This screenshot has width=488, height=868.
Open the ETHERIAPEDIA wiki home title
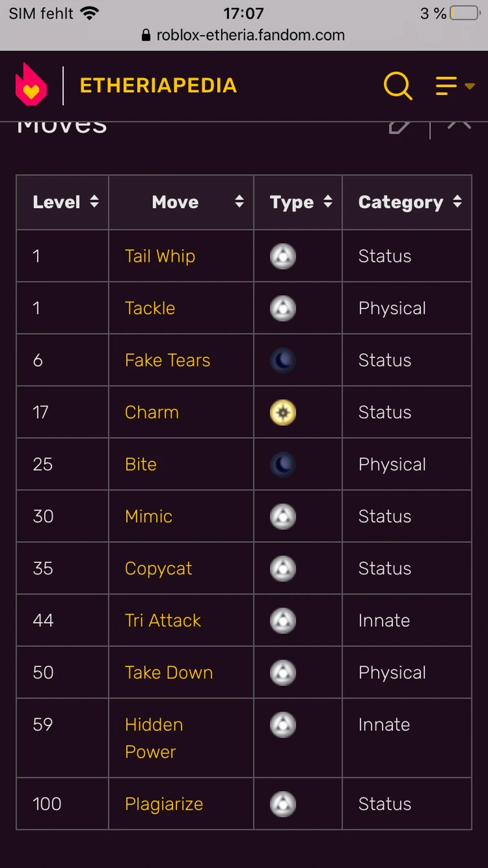(x=158, y=85)
